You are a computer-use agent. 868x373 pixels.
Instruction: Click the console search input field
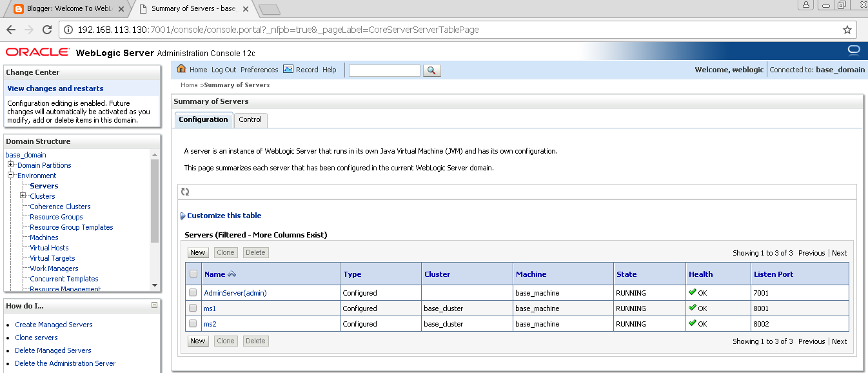click(384, 70)
